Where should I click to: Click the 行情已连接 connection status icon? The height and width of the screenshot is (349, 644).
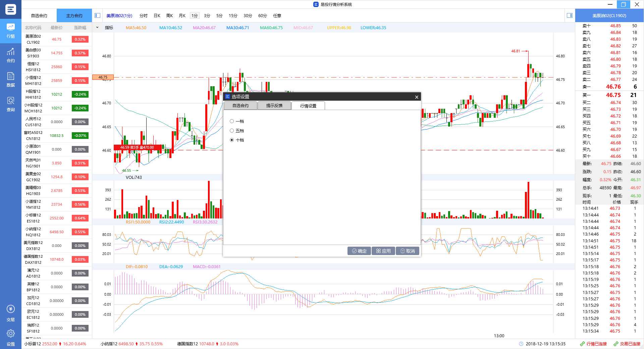coord(582,344)
